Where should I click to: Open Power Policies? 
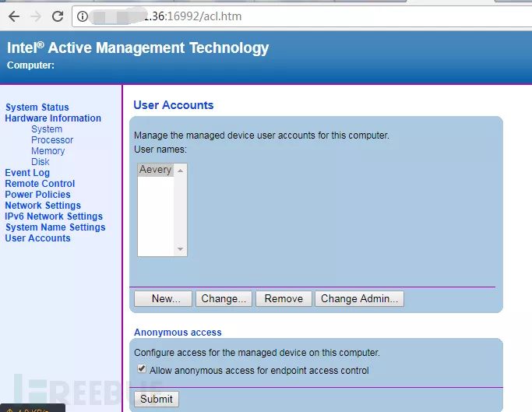(x=37, y=194)
